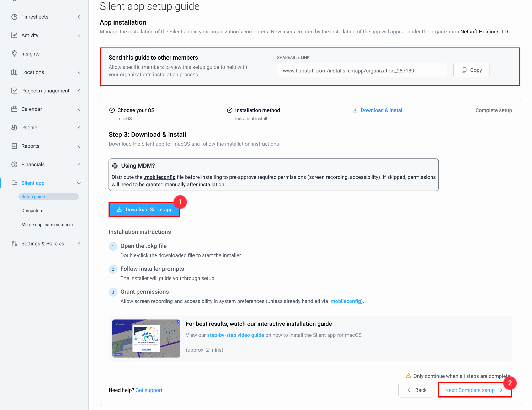Expand the Reports menu chevron
532x410 pixels.
[x=79, y=146]
